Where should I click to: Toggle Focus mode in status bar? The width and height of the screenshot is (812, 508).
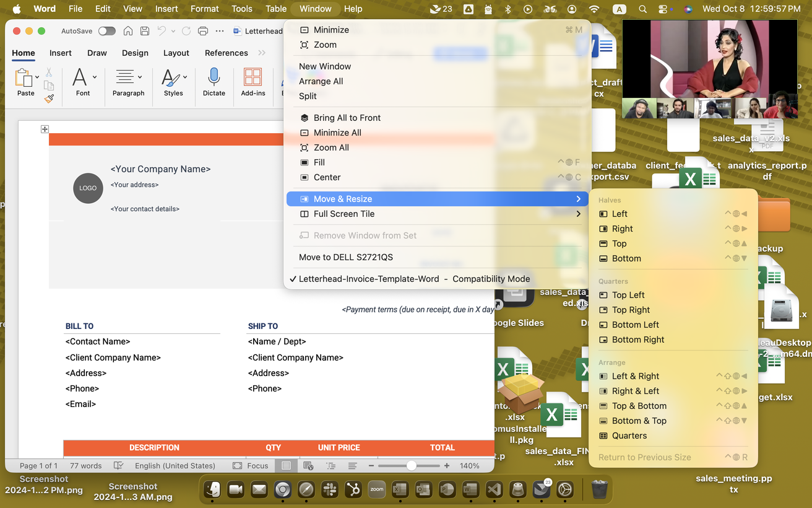(x=251, y=466)
